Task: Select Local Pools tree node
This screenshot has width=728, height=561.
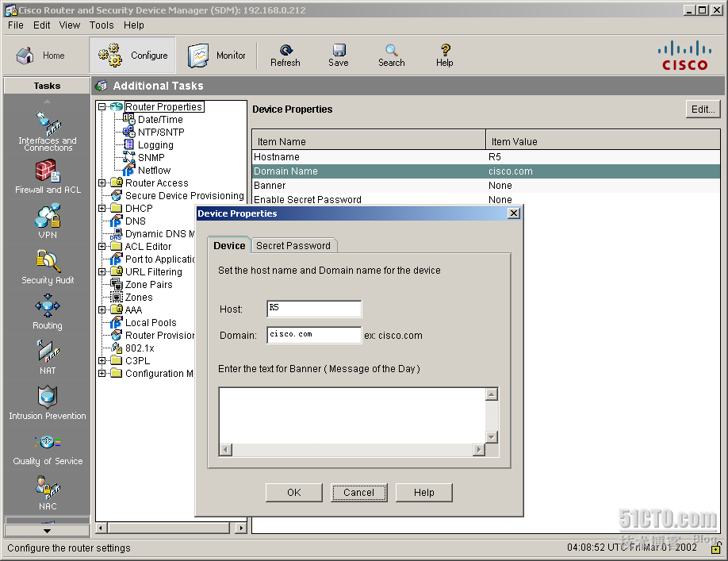Action: 151,322
